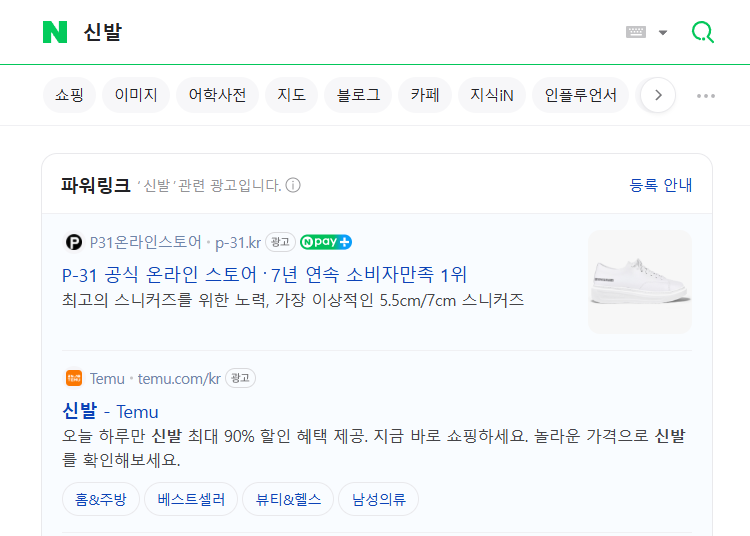Click the 베스트셀러 chip under Temu ad
Screen dimensions: 750x536
pos(191,499)
